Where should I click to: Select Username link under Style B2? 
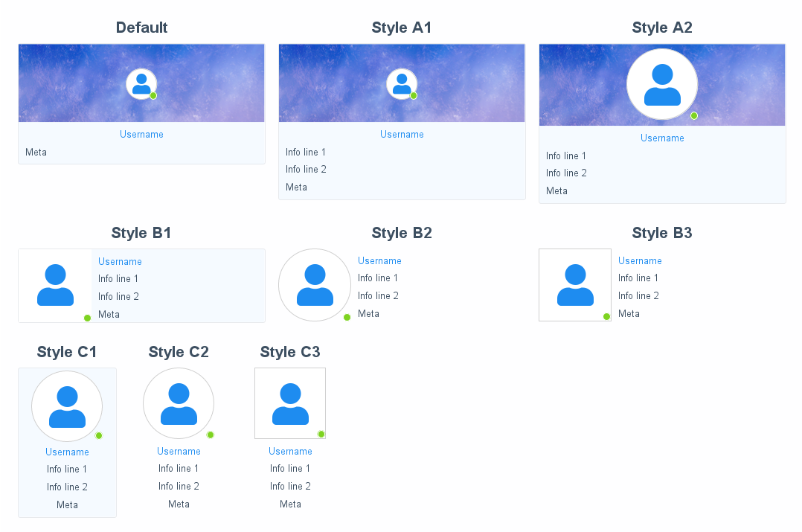click(379, 261)
